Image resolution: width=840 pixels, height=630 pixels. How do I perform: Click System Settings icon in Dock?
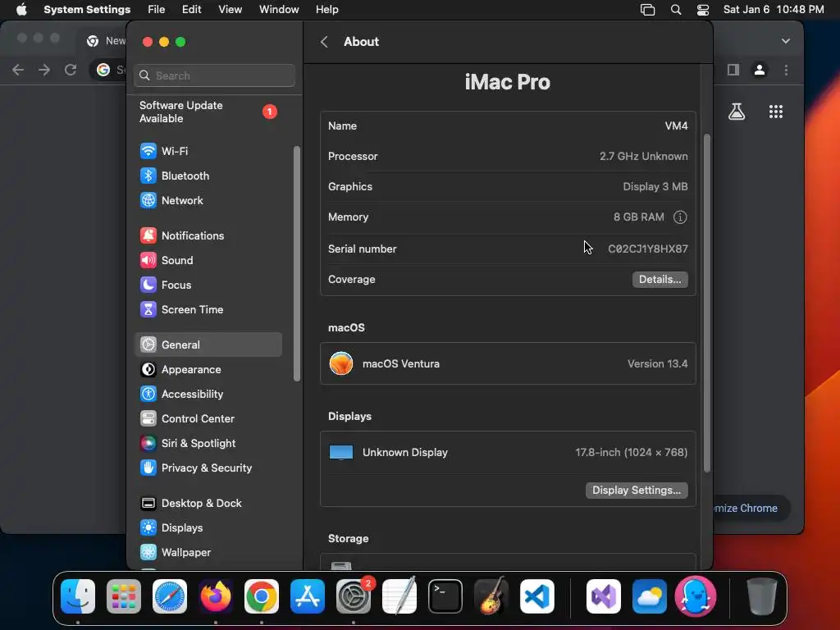pos(354,596)
